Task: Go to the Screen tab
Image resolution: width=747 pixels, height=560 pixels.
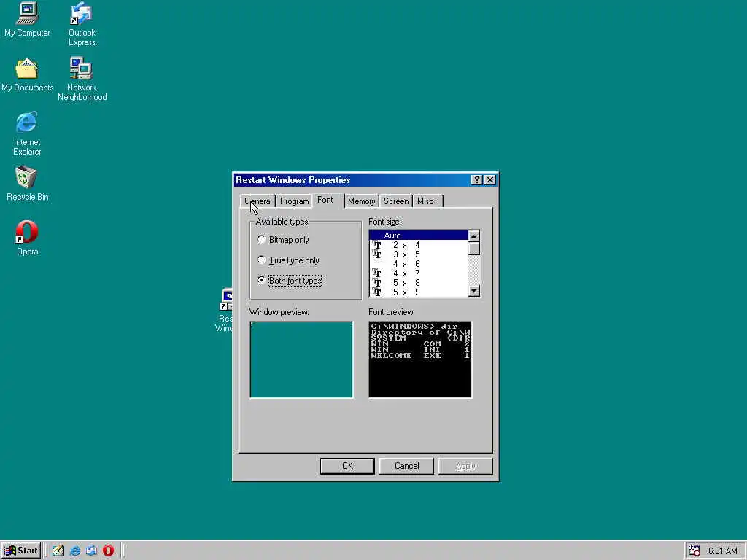Action: [x=396, y=201]
